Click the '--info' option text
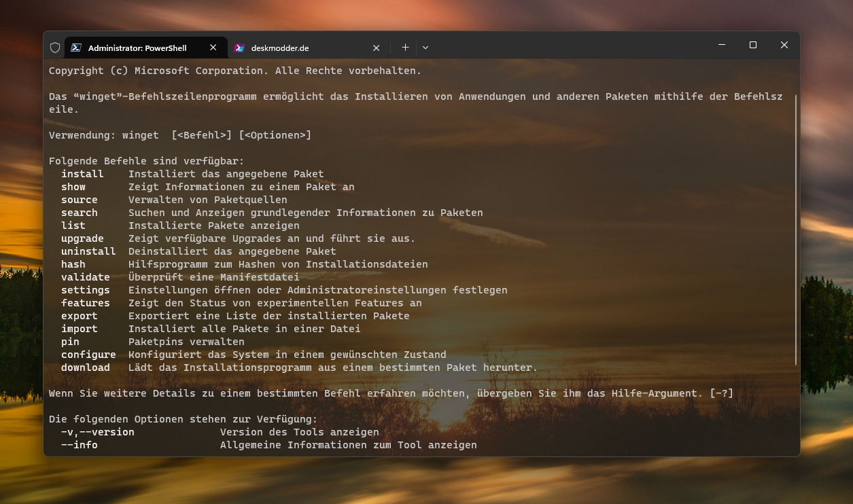Viewport: 853px width, 504px height. [x=80, y=445]
